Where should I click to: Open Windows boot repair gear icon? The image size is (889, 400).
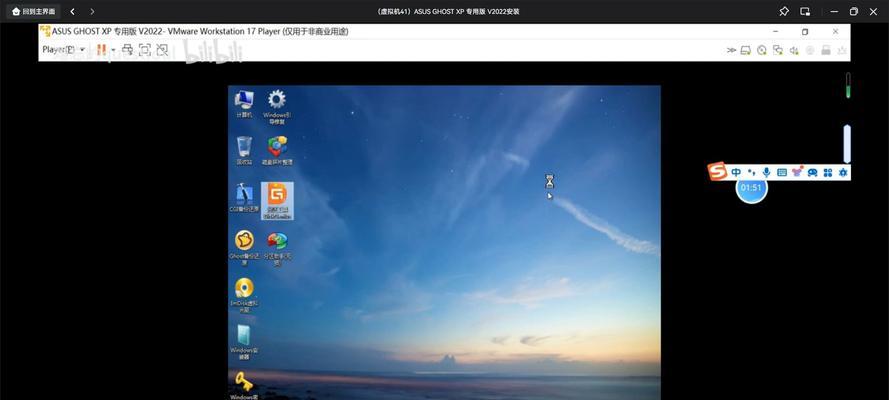point(277,106)
